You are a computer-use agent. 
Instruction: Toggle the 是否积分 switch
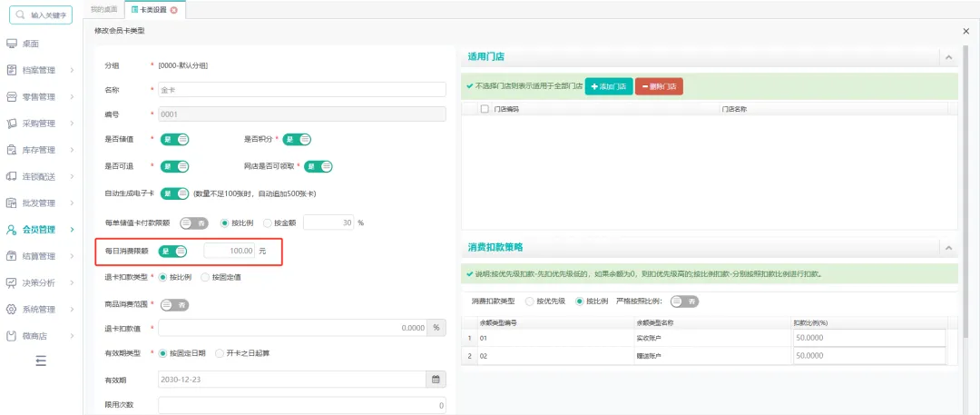[x=297, y=140]
